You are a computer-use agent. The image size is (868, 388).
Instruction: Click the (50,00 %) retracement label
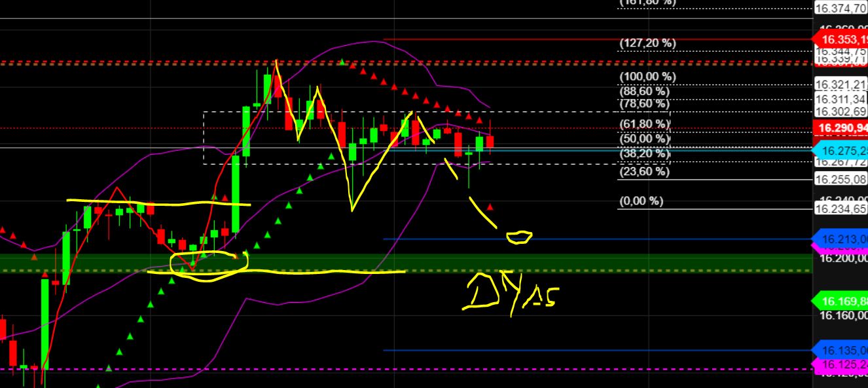point(644,138)
